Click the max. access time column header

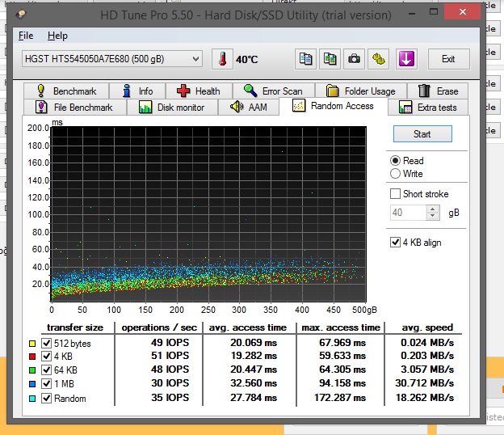point(341,327)
